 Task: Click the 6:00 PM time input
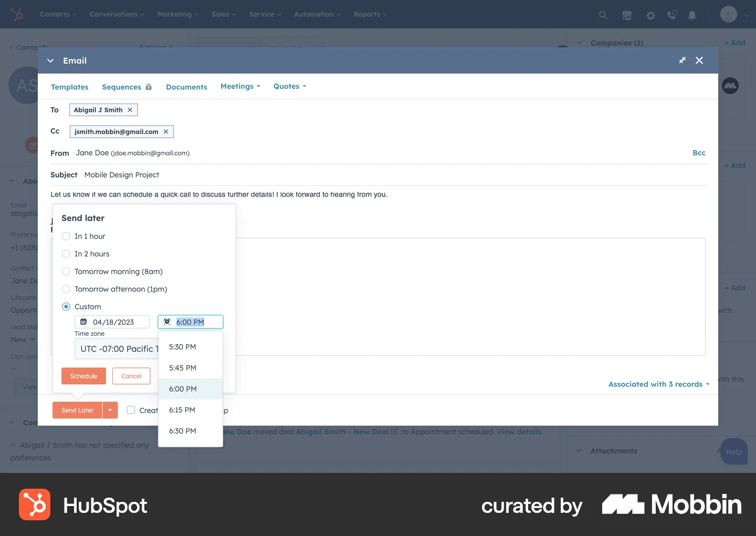(191, 322)
